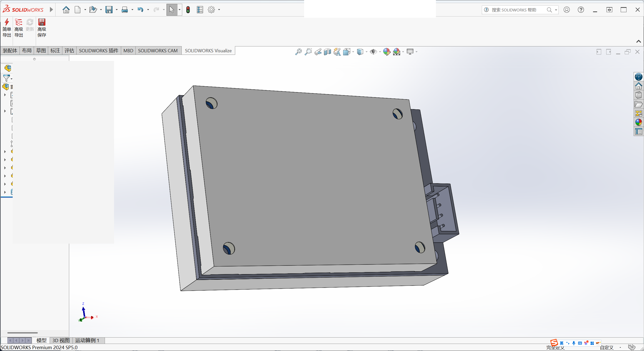644x351 pixels.
Task: Open the Options gear dropdown arrow
Action: point(219,10)
